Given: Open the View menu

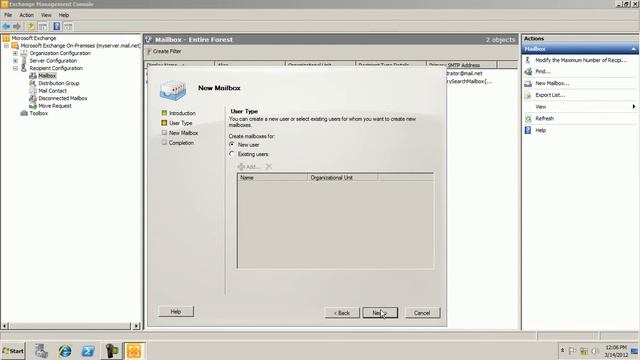Looking at the screenshot, I should tap(46, 15).
